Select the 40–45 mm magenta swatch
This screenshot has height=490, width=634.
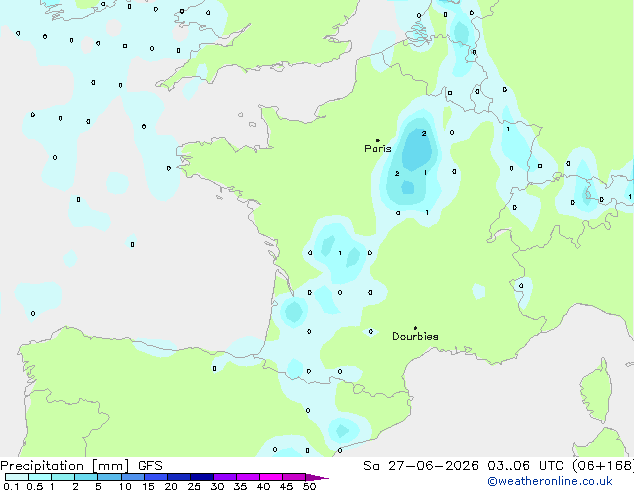(x=271, y=477)
